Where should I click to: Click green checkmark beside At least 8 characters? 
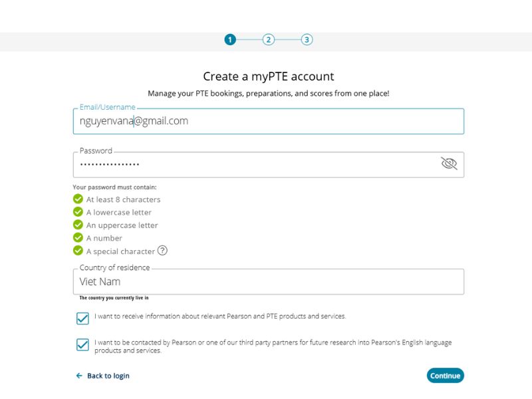point(78,199)
